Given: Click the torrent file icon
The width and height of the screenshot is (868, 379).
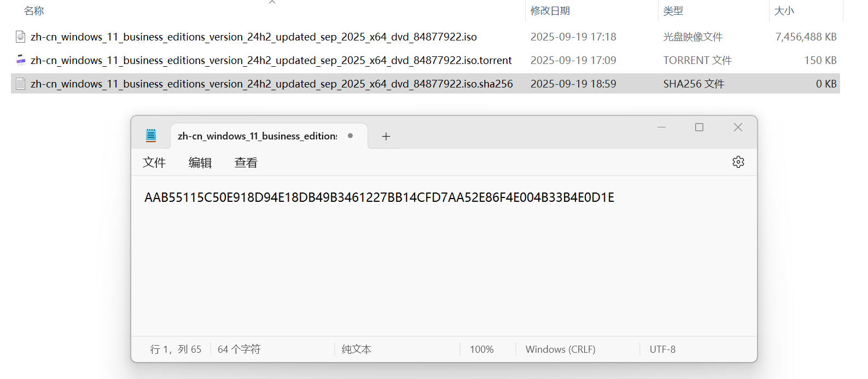Looking at the screenshot, I should [21, 60].
